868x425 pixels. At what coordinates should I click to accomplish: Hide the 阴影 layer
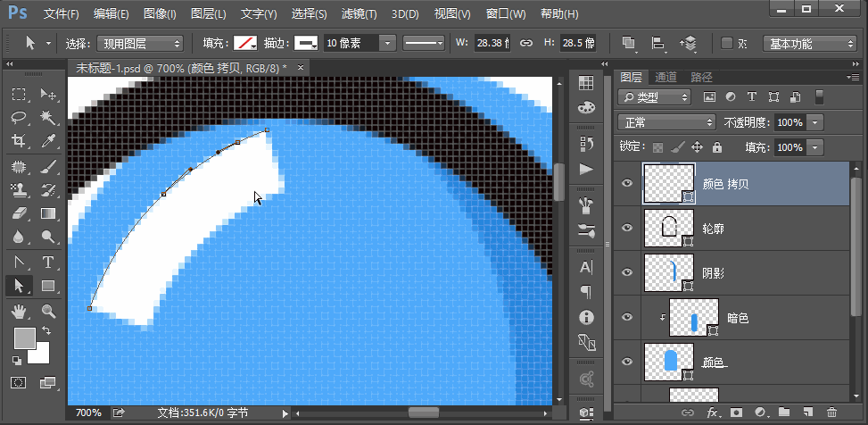[627, 271]
